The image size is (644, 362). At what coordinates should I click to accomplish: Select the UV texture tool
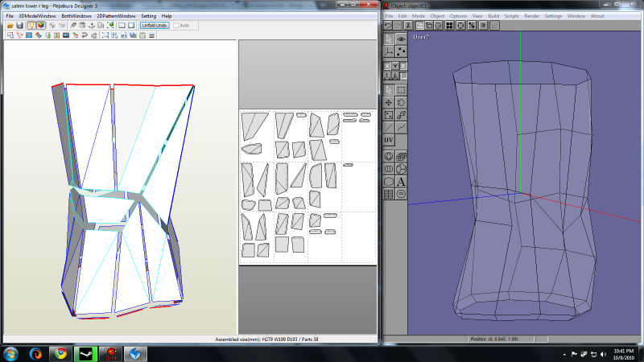(389, 140)
